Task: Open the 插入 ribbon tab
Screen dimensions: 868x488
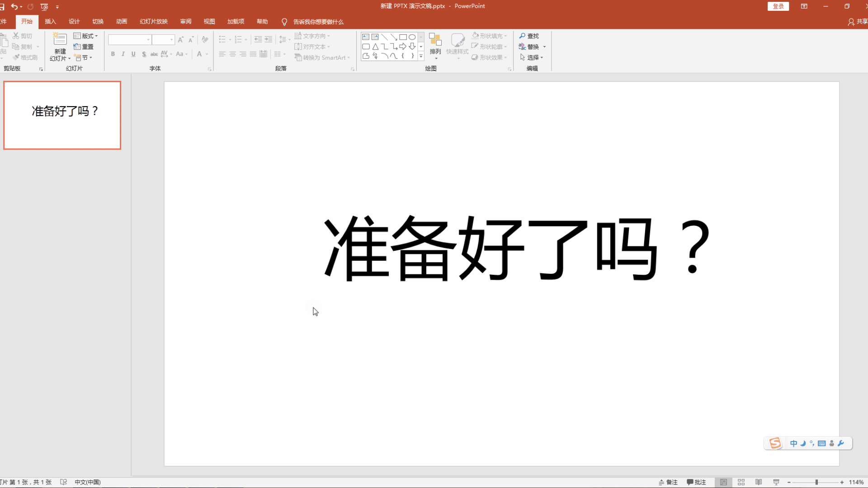Action: tap(51, 21)
